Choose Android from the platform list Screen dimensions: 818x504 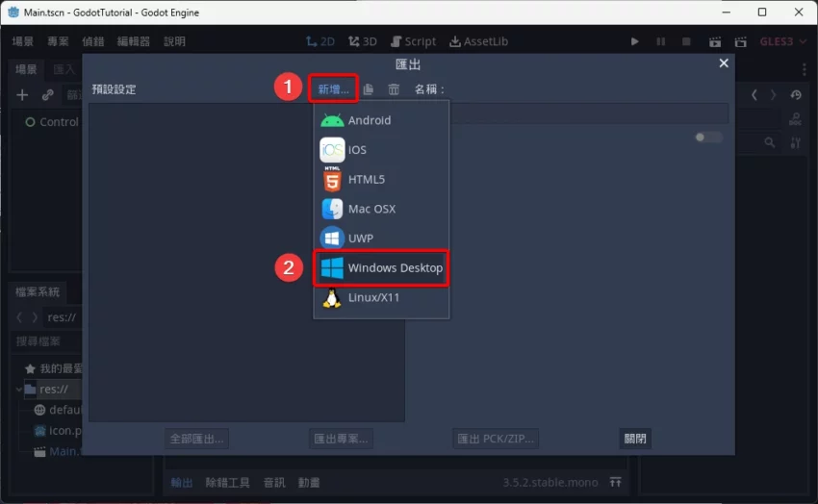(381, 120)
